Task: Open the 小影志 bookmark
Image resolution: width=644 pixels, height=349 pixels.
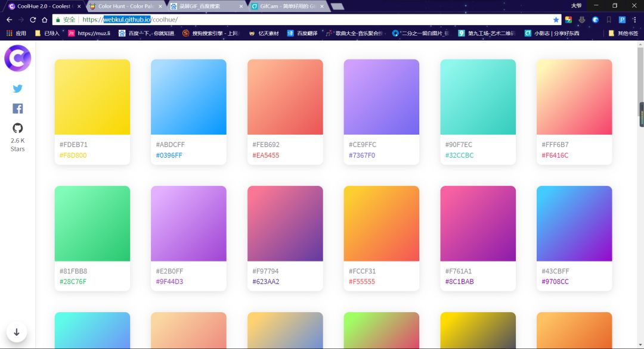Action: 552,33
